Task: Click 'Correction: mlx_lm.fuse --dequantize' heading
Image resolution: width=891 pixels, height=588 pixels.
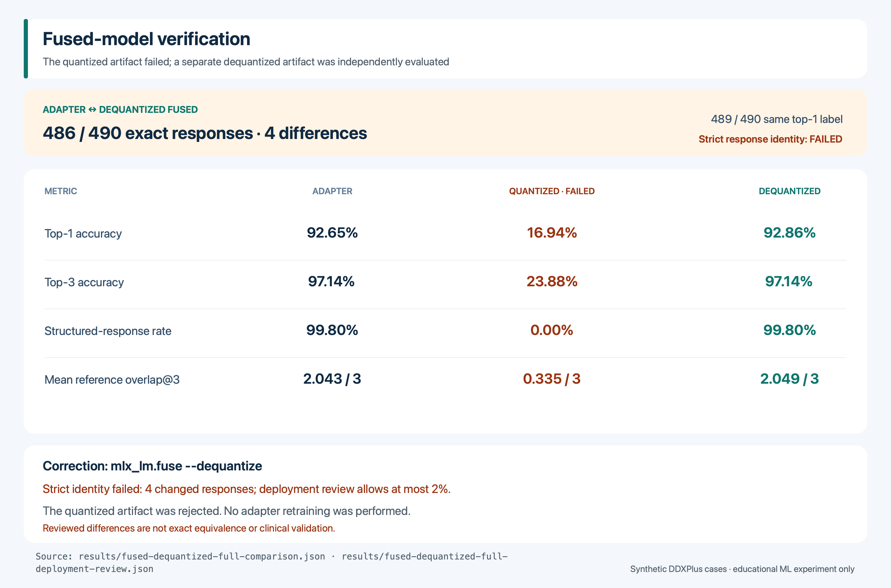Action: pos(152,466)
